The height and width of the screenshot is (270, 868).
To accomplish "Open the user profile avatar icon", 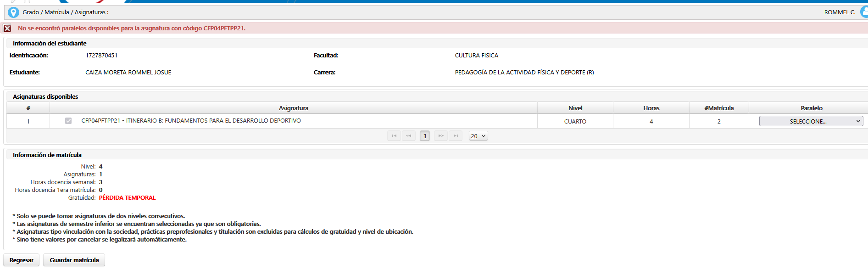I will click(x=864, y=12).
